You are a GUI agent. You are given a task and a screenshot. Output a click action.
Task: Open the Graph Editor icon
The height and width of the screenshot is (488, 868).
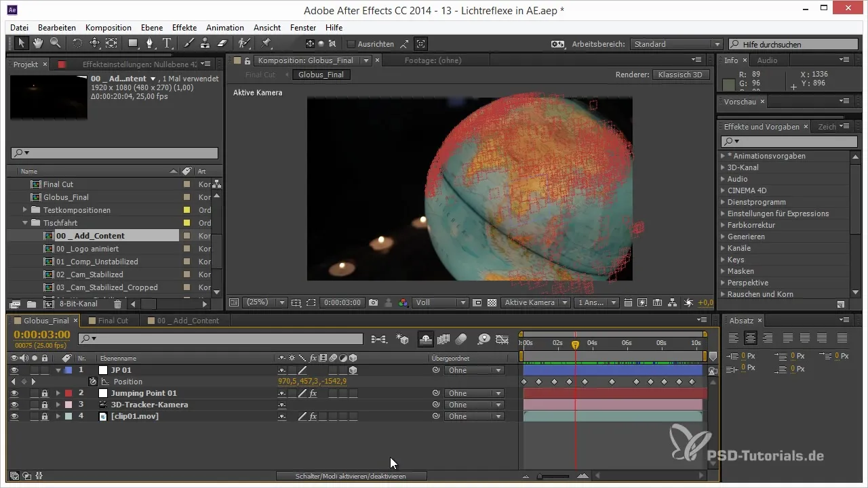click(502, 338)
